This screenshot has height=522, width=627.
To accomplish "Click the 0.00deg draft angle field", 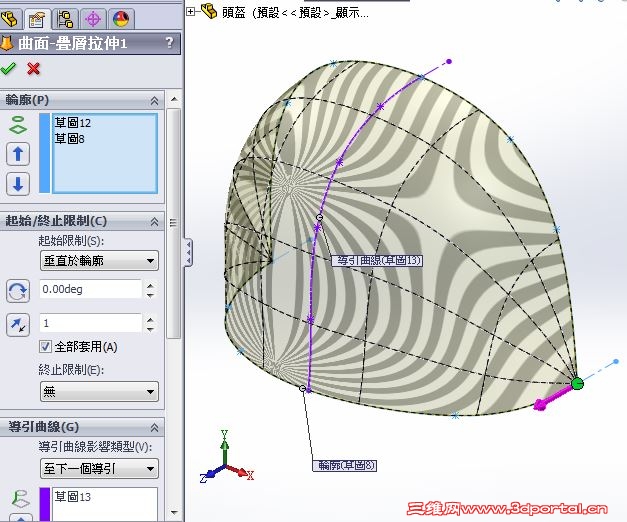I will click(91, 289).
